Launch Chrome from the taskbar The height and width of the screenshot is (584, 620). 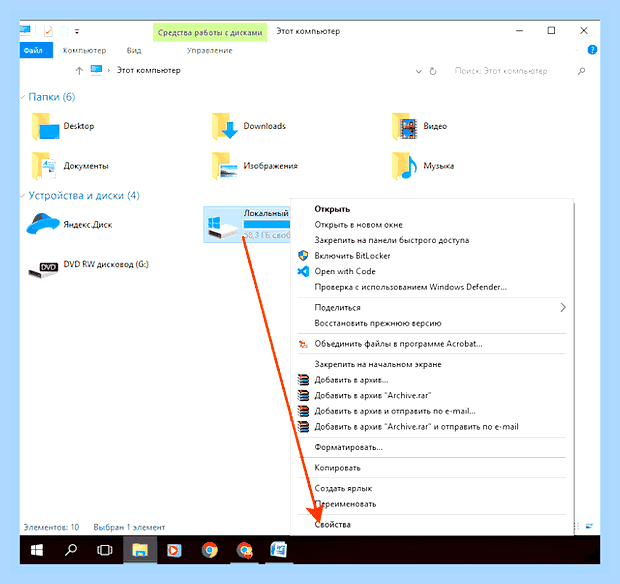click(210, 550)
